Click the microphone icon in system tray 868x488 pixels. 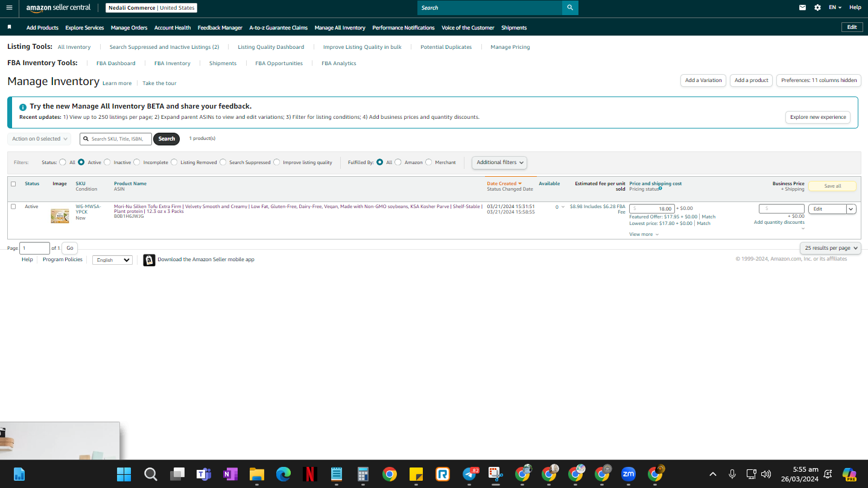point(732,474)
